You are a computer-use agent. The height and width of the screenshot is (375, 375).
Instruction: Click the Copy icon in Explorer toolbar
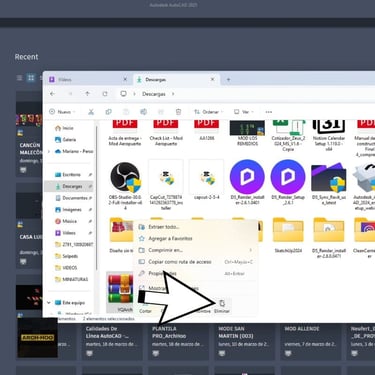click(109, 112)
